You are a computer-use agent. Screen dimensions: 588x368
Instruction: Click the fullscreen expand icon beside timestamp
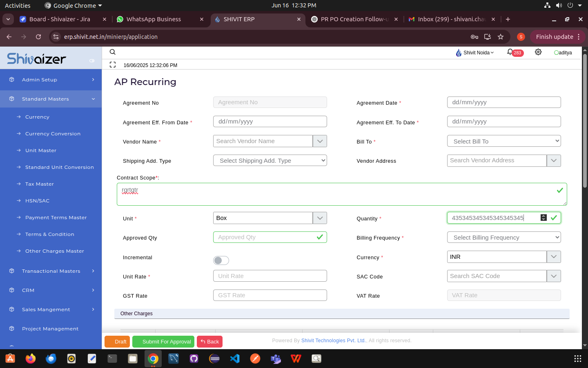[113, 65]
